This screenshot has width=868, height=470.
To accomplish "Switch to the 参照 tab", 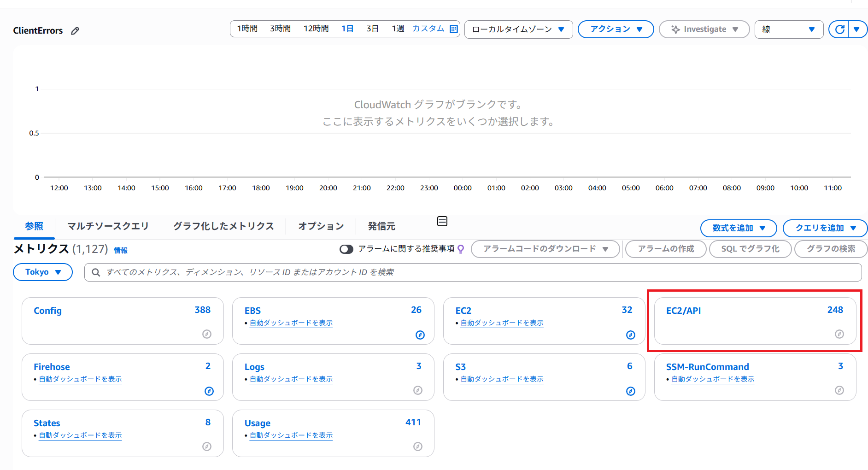I will click(34, 226).
